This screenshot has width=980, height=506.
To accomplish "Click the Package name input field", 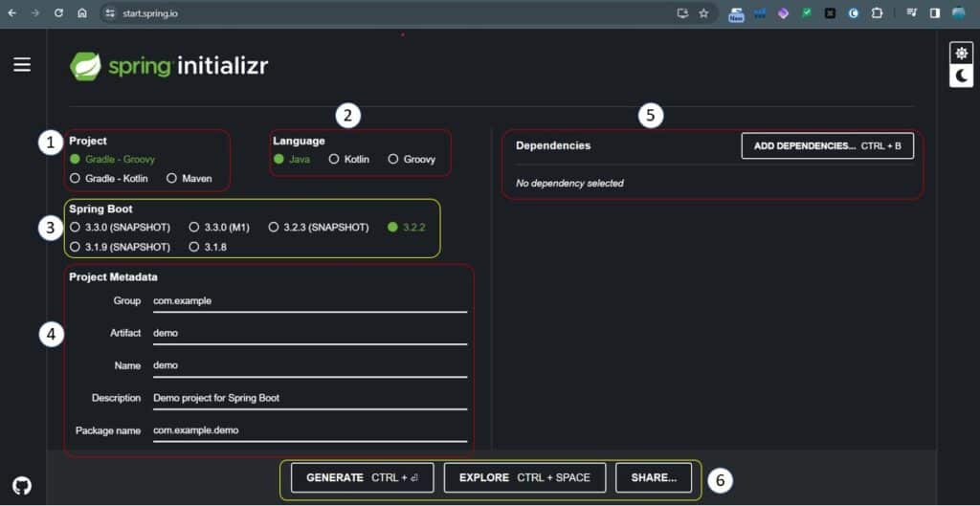I will coord(310,430).
